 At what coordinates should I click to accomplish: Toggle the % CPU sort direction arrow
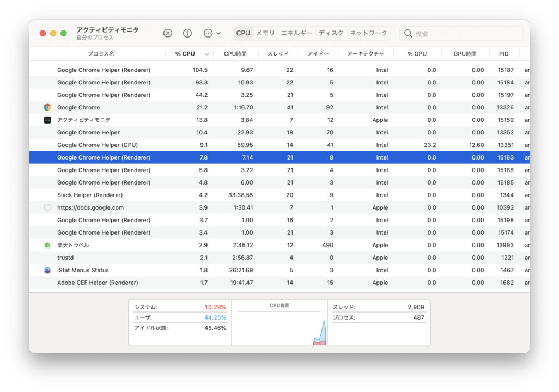click(207, 54)
